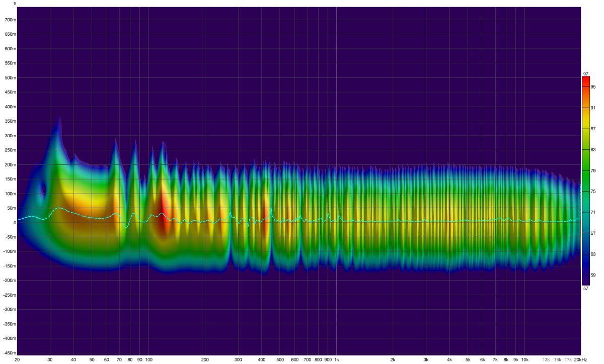Click the 57 label below the color scale
This screenshot has width=604, height=364.
pos(585,289)
